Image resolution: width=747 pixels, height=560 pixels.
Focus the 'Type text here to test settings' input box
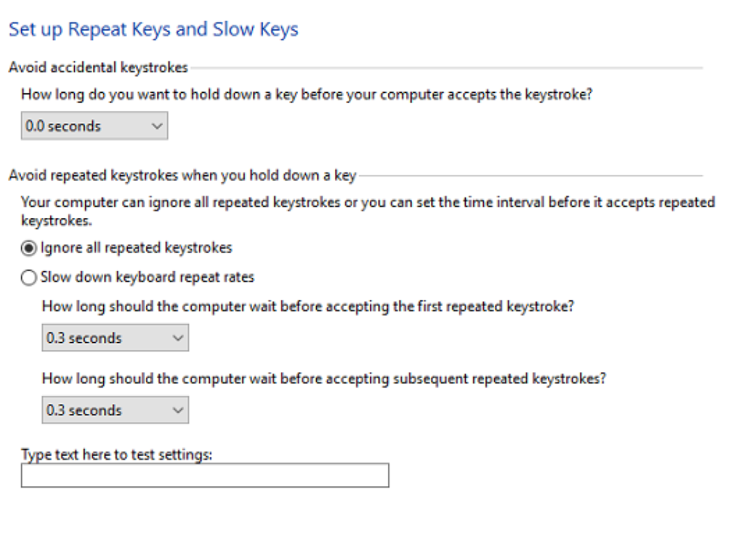[205, 475]
